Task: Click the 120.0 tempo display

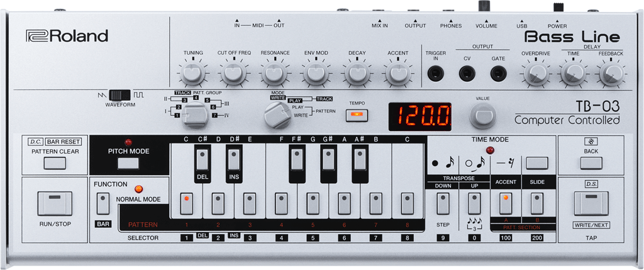Action: click(420, 116)
